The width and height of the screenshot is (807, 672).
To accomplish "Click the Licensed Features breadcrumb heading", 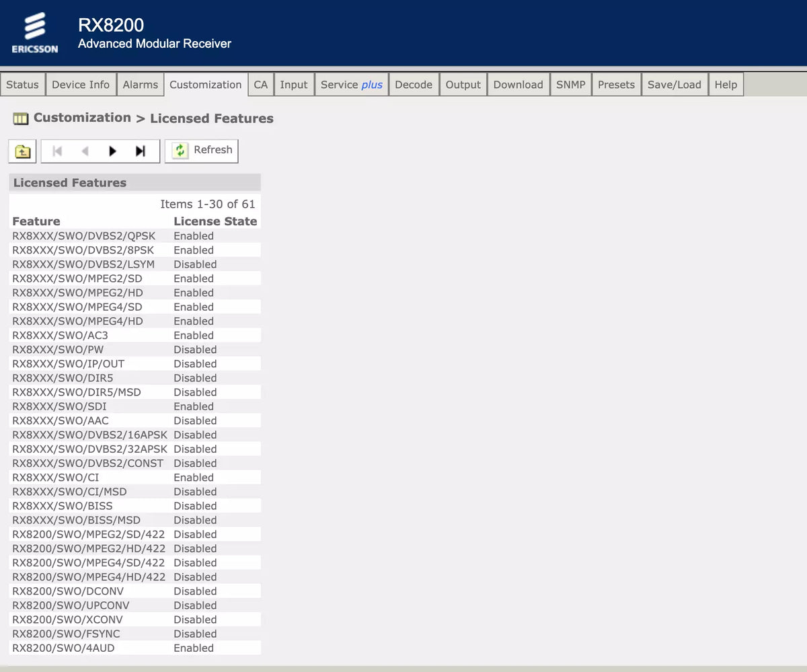I will point(212,118).
